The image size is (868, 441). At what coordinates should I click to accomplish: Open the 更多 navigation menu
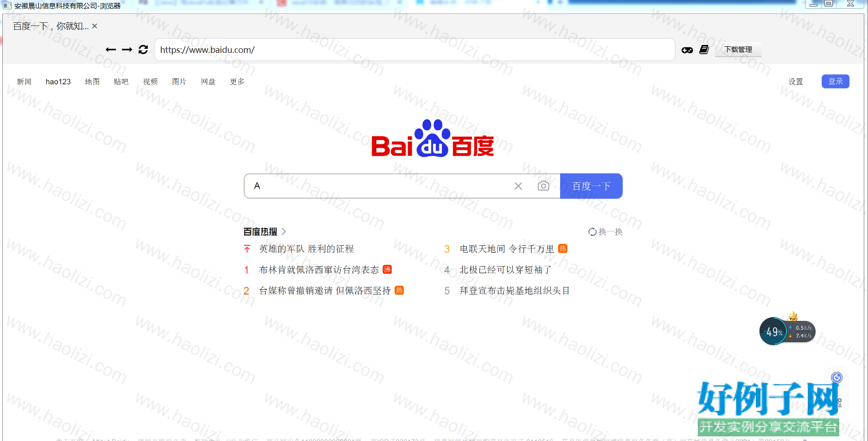tap(237, 82)
